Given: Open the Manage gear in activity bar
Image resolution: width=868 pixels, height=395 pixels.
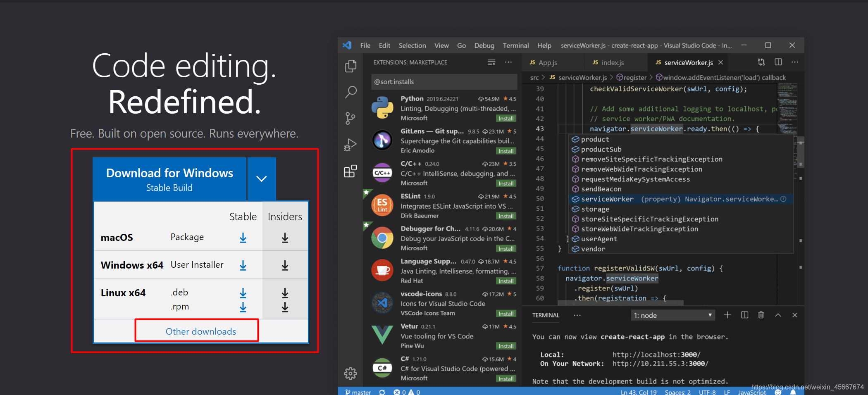Looking at the screenshot, I should tap(351, 374).
